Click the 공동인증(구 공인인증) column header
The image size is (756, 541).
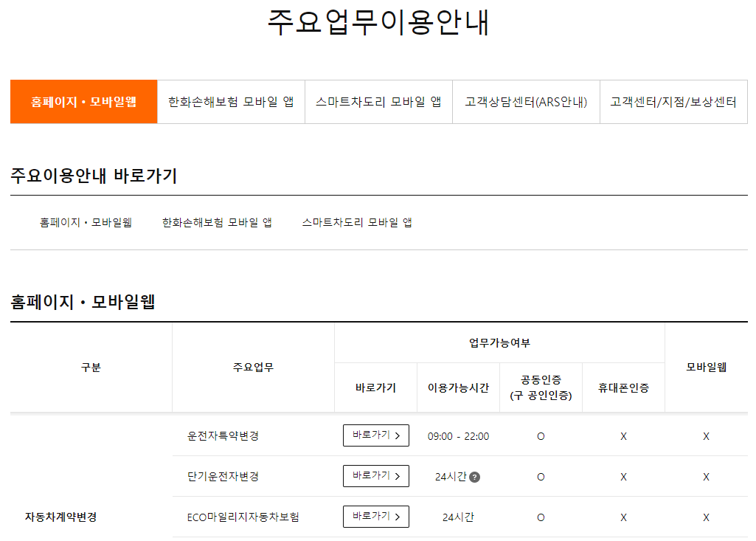541,387
